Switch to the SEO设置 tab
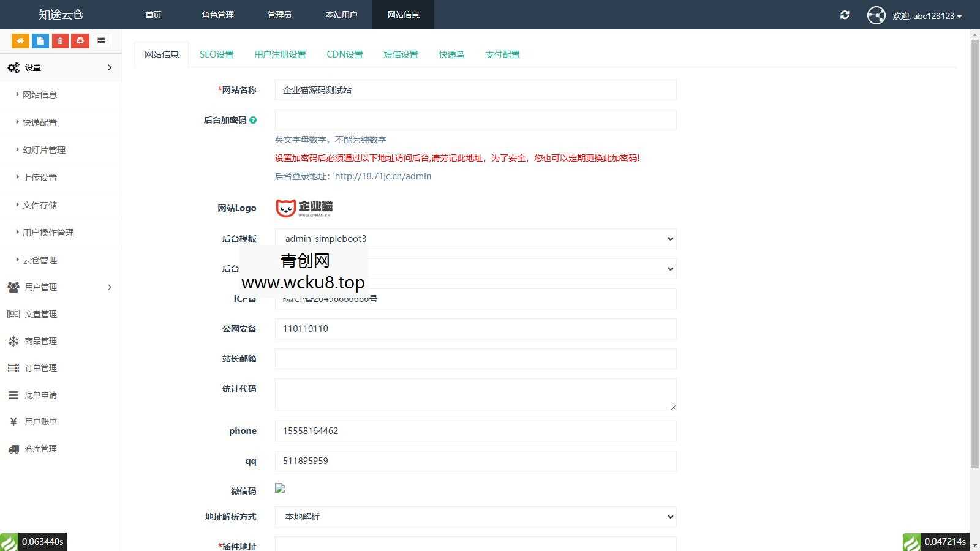Image resolution: width=980 pixels, height=551 pixels. [217, 54]
